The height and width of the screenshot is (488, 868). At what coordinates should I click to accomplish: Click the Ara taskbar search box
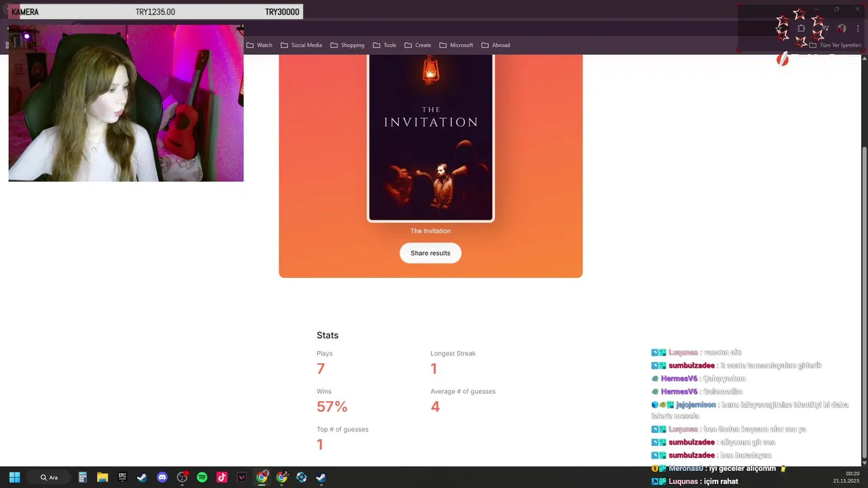point(49,477)
